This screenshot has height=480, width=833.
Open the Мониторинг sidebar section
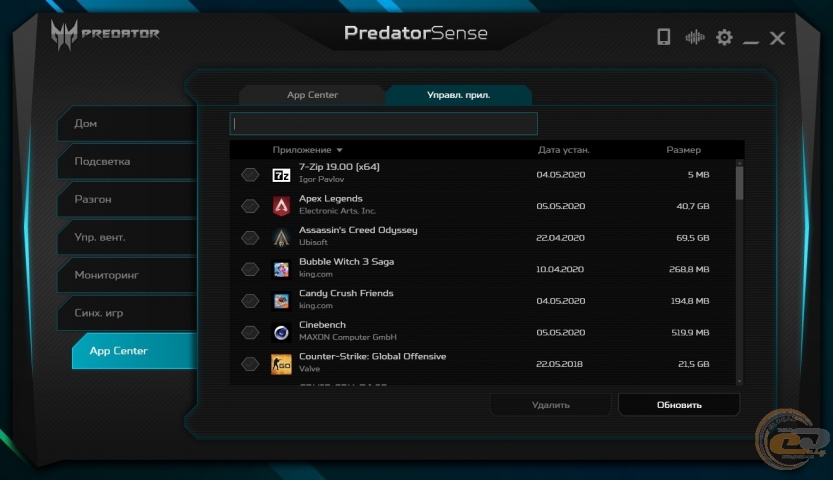(128, 275)
